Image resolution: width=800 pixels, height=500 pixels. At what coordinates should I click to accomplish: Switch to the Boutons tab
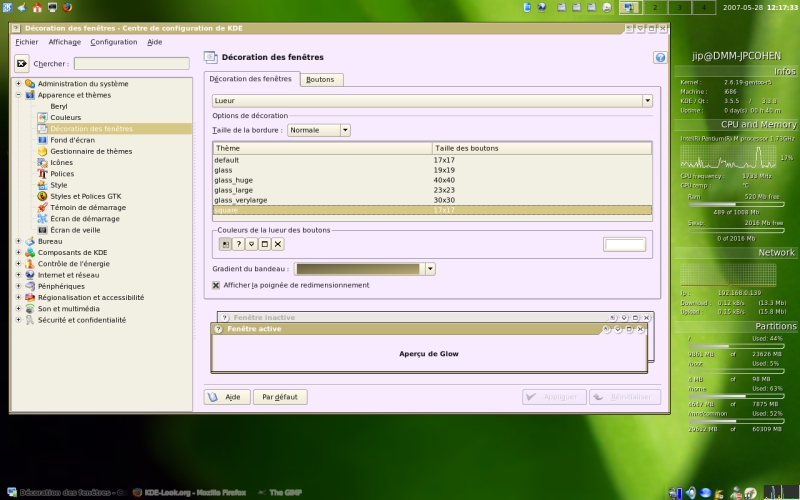click(x=320, y=80)
